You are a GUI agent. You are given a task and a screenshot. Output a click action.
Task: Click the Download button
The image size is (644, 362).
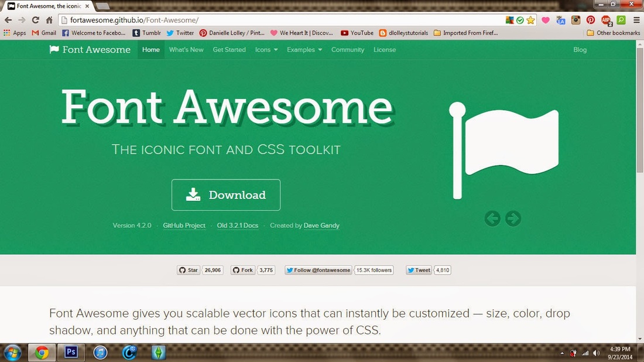click(226, 194)
